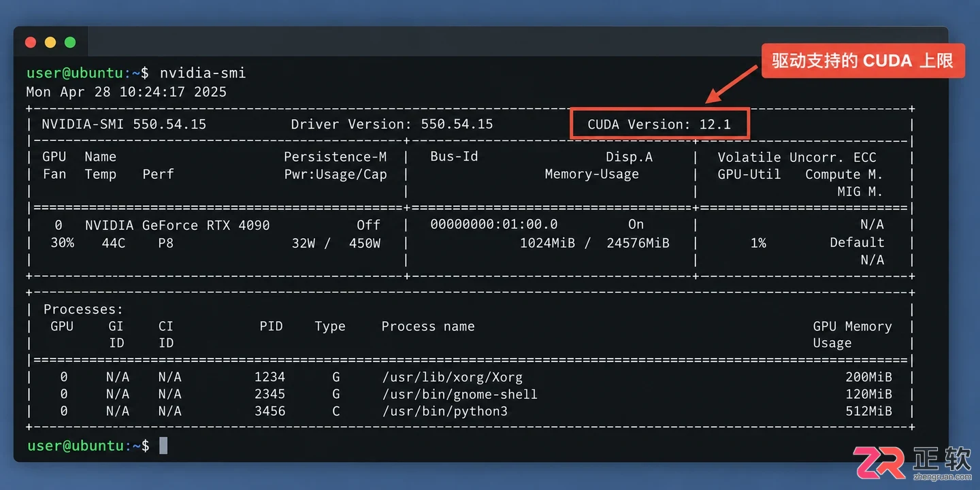
Task: Select the power reading 32W / 450W
Action: pyautogui.click(x=336, y=243)
